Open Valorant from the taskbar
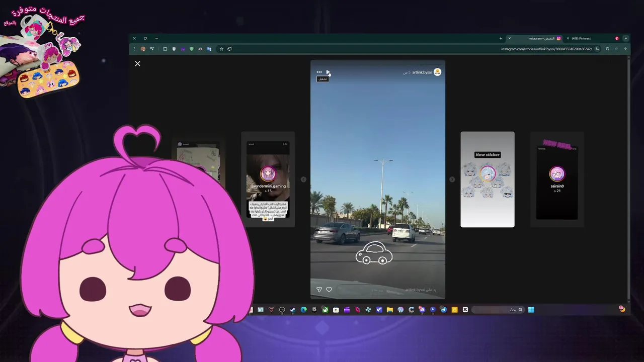This screenshot has height=362, width=644. (x=271, y=310)
